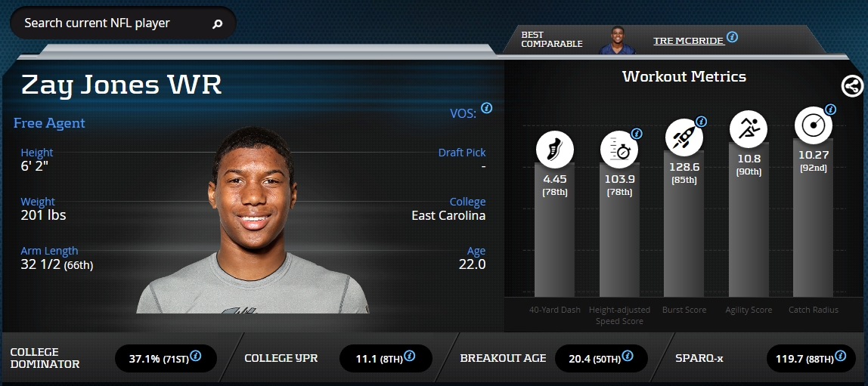Open info icon next to VOS
The height and width of the screenshot is (386, 868).
tap(487, 108)
